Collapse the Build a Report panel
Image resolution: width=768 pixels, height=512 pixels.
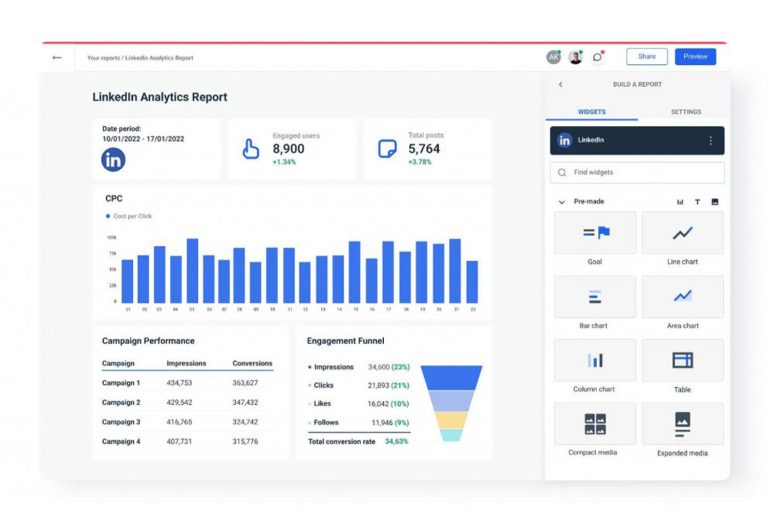(560, 85)
